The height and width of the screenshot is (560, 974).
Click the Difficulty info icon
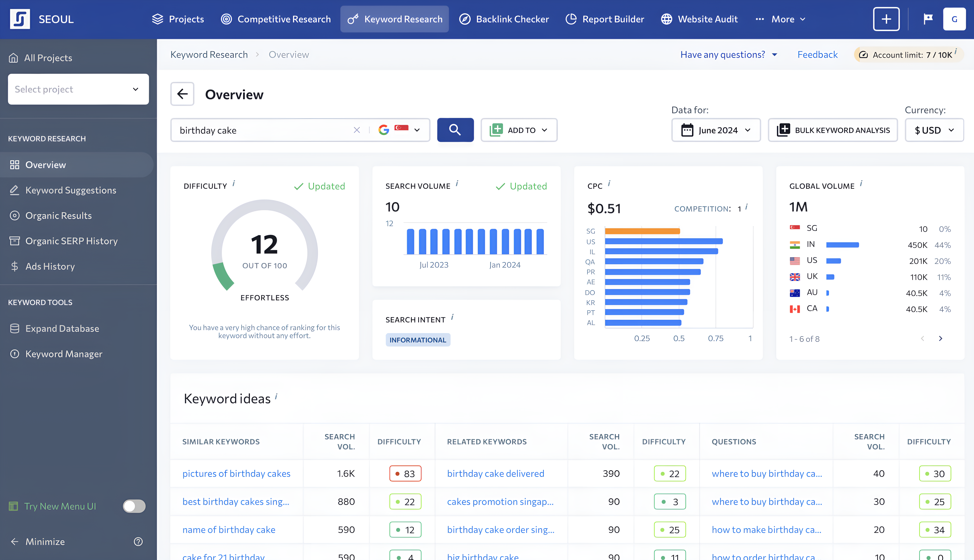[x=234, y=183]
